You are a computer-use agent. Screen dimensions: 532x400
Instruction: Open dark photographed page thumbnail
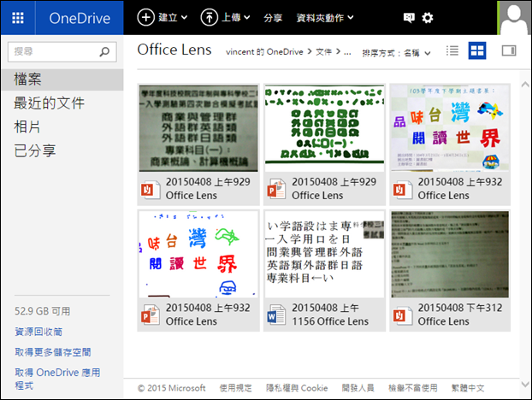click(x=450, y=254)
